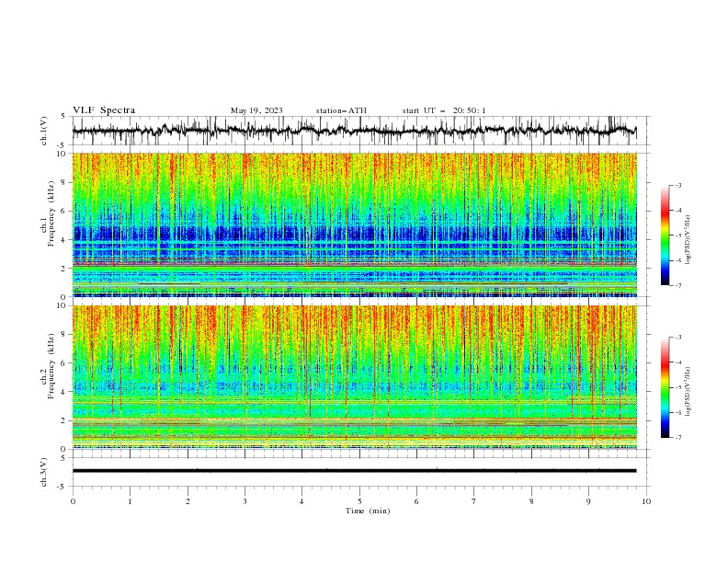
Task: Click the date text "May 19, 2023"
Action: click(256, 110)
